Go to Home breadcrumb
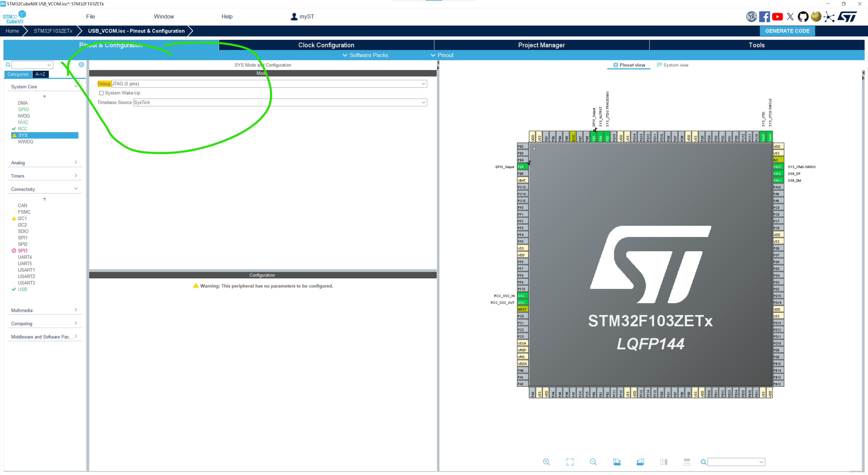The height and width of the screenshot is (475, 868). [12, 31]
